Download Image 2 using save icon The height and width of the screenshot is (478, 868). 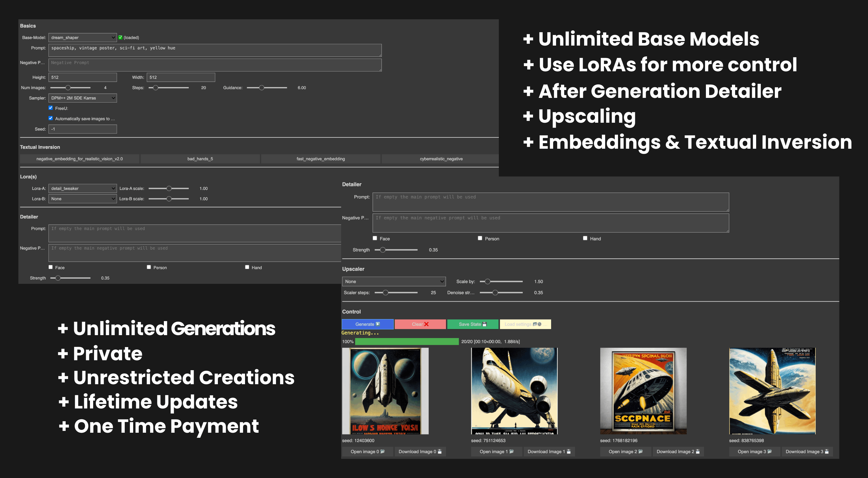coord(678,452)
